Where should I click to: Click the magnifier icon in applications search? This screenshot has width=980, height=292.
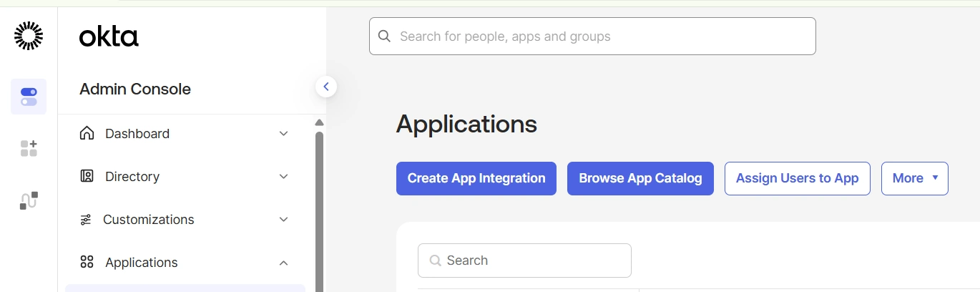click(435, 261)
